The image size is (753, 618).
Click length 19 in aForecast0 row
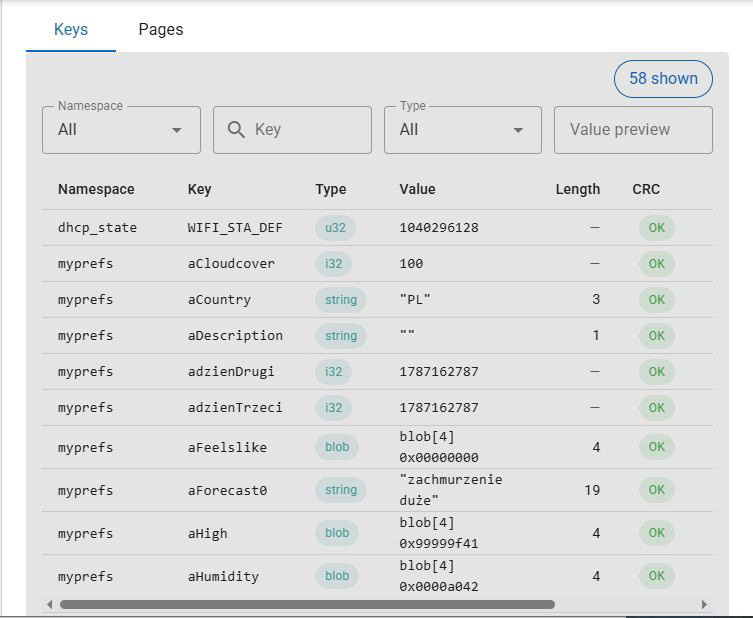(592, 490)
